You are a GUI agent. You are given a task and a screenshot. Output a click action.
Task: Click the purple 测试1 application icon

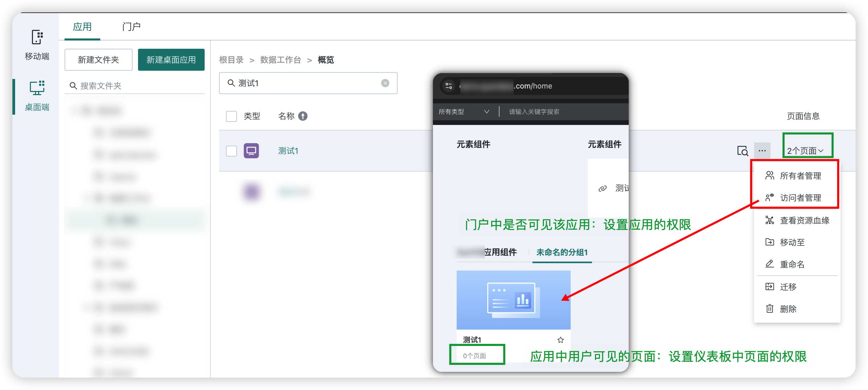251,151
